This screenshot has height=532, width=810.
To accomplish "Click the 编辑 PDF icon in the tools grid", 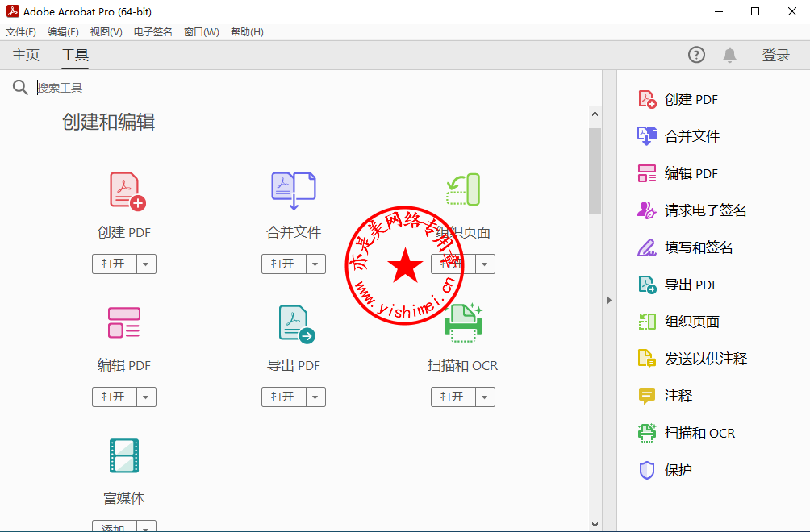I will pyautogui.click(x=124, y=322).
